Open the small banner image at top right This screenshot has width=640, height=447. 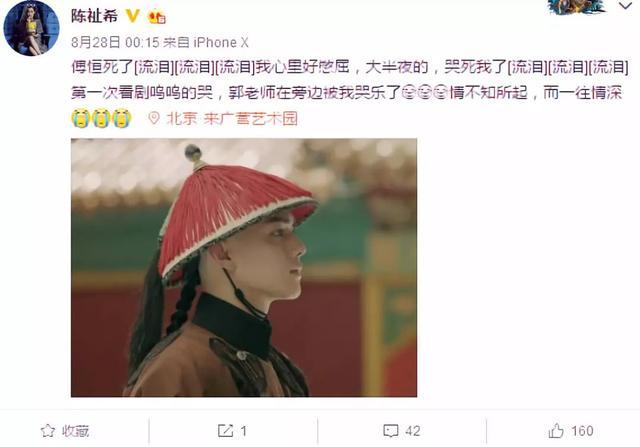click(x=577, y=7)
